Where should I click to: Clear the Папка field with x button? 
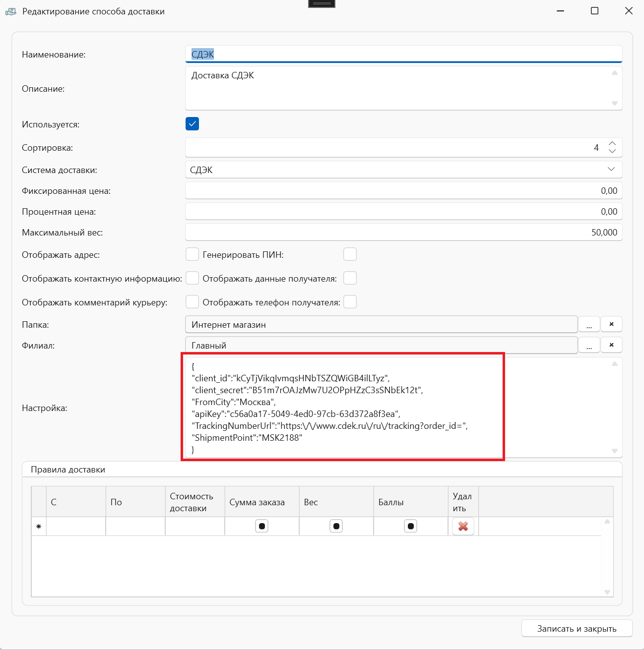click(x=611, y=324)
